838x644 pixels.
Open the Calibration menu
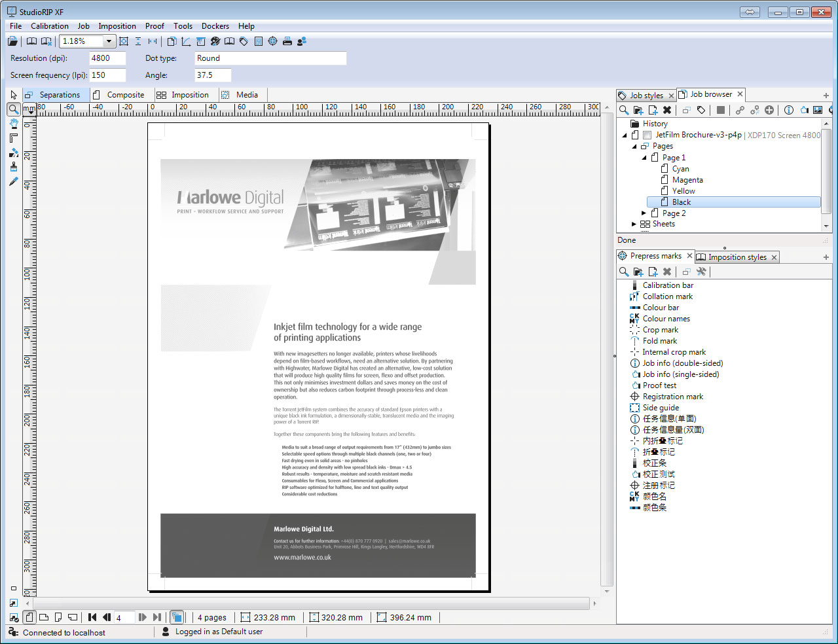click(49, 26)
